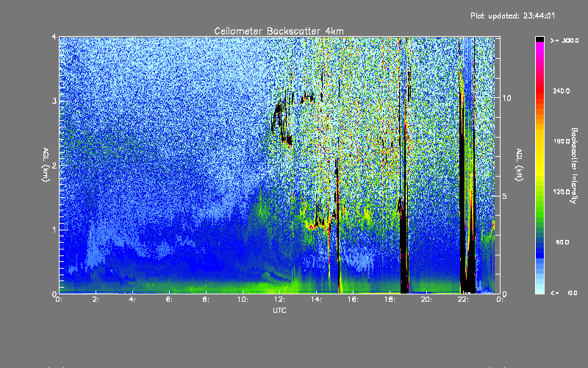Image resolution: width=588 pixels, height=368 pixels.
Task: Click the "240.0" colorbar value
Action: coord(562,91)
